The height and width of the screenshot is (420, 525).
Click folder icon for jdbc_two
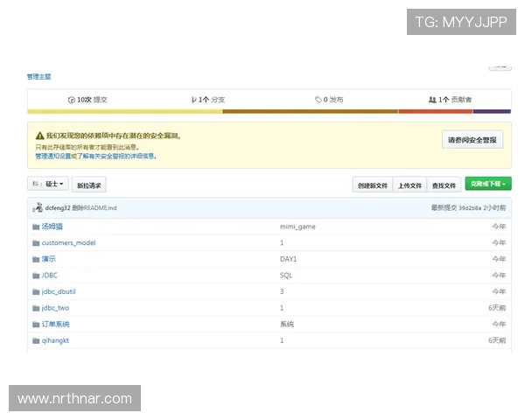[36, 308]
